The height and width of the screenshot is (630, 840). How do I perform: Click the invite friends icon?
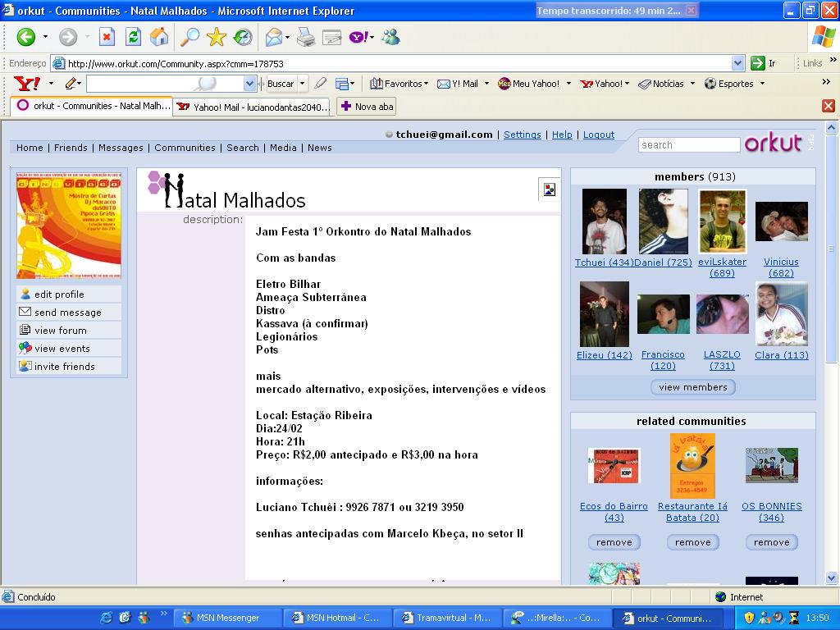click(x=25, y=367)
